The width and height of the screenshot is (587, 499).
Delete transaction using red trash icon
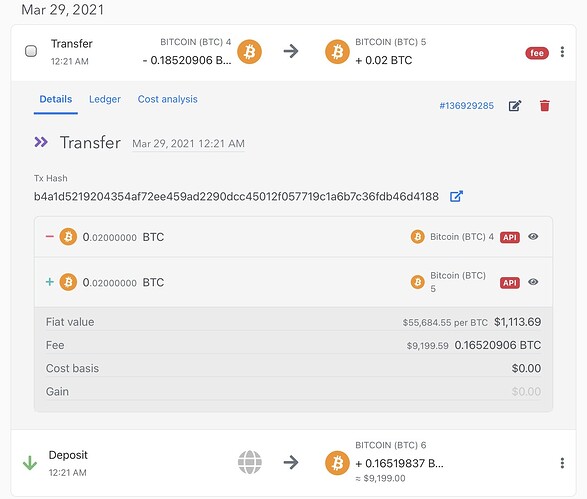[x=545, y=106]
